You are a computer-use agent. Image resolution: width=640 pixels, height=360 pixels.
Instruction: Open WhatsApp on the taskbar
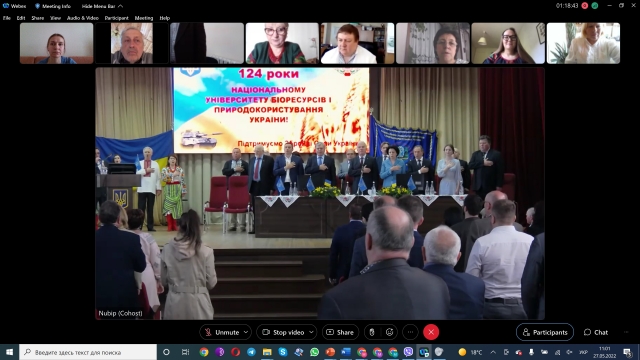314,352
